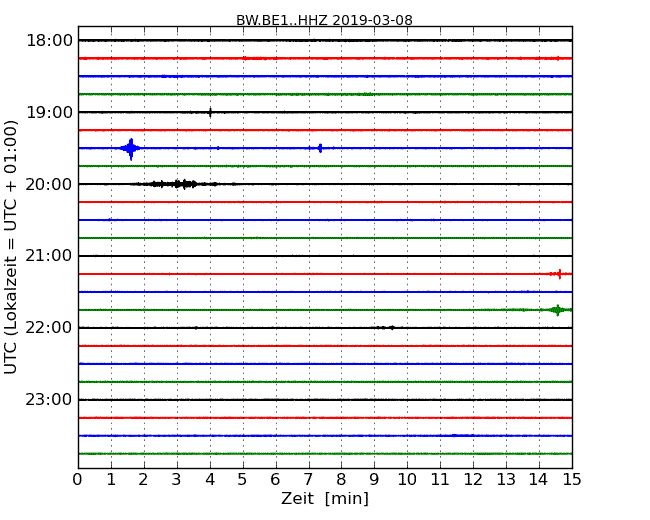The image size is (650, 520).
Task: Click the large blue seismic burst on the 19:30 trace
Action: [131, 148]
